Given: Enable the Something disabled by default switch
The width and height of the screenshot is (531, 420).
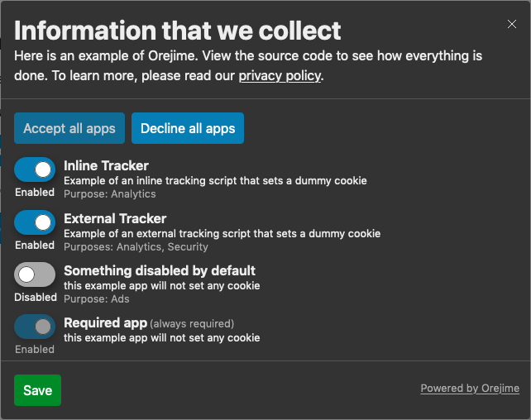Looking at the screenshot, I should coord(35,274).
